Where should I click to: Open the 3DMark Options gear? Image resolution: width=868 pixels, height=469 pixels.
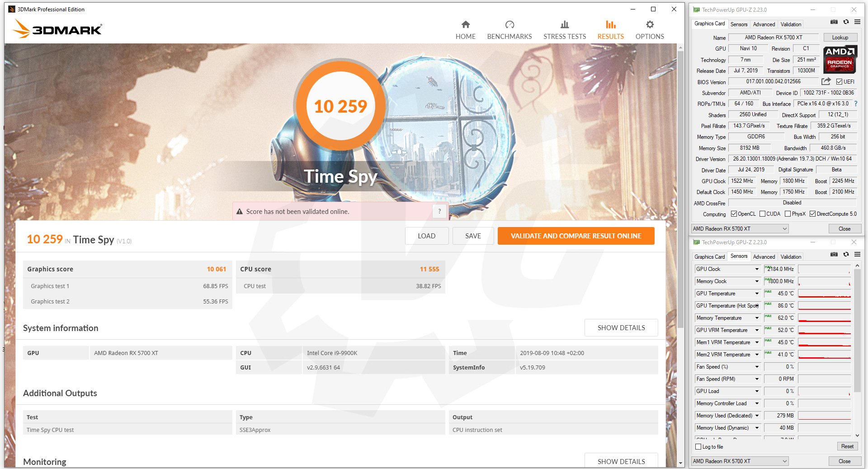click(x=649, y=30)
